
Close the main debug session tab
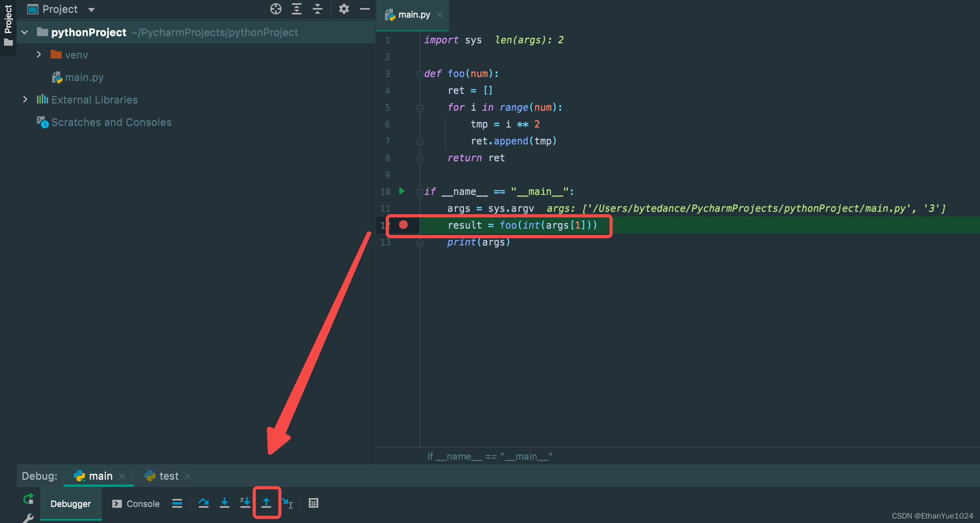click(122, 476)
